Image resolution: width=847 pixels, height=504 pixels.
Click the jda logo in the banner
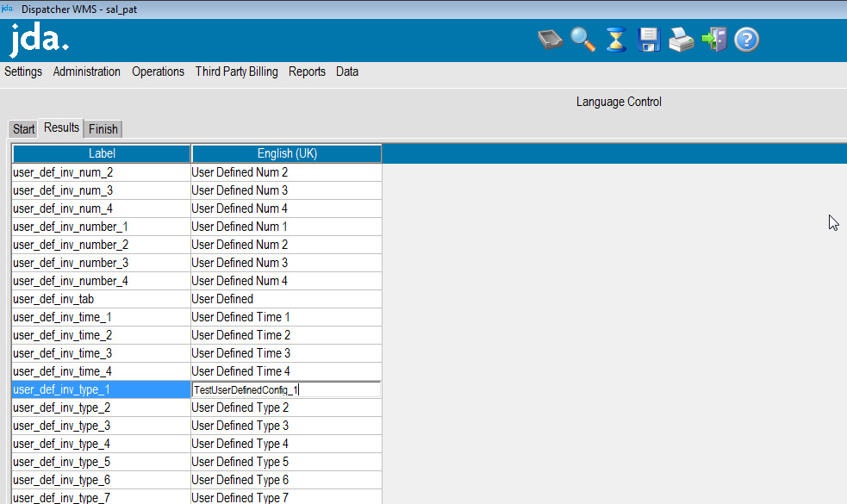pyautogui.click(x=39, y=40)
